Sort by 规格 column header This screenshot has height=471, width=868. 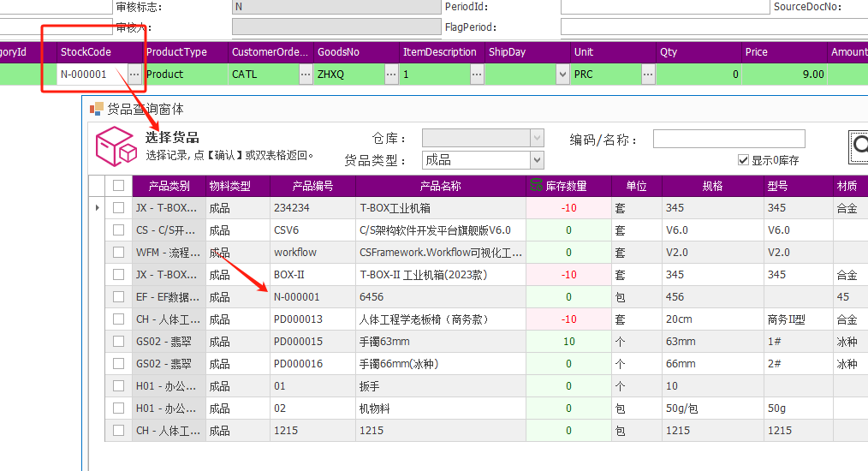[712, 186]
